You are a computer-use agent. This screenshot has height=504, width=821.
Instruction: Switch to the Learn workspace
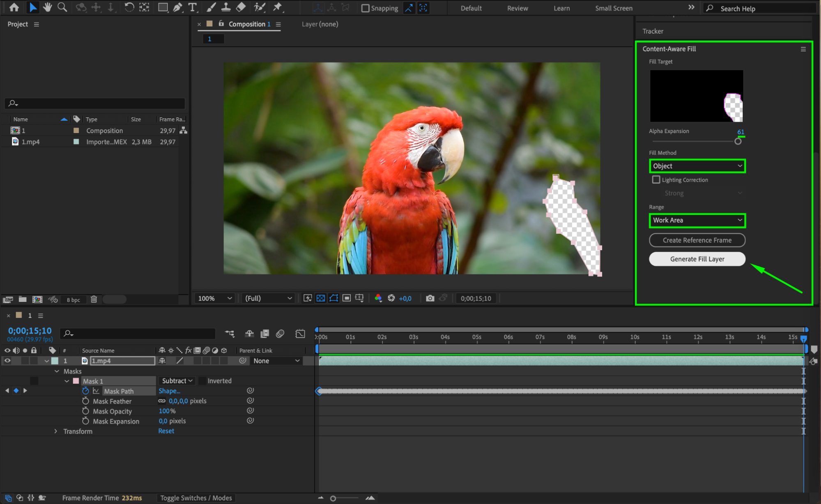tap(561, 8)
